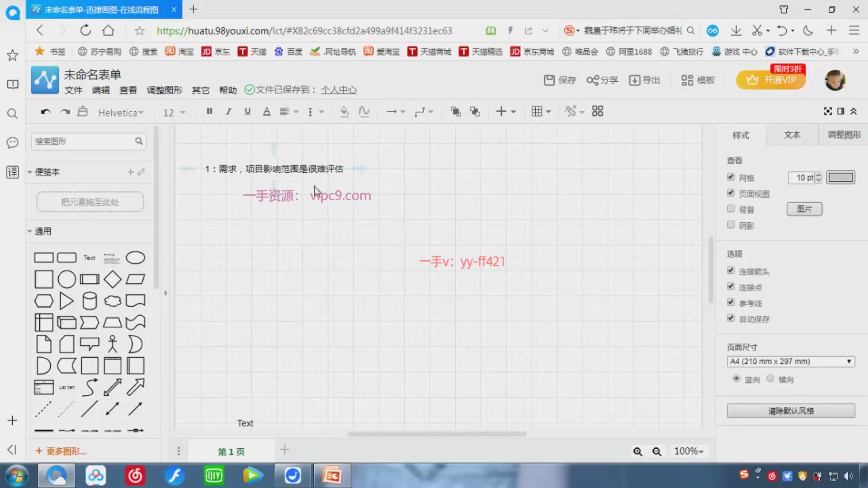The height and width of the screenshot is (488, 868).
Task: Click the bring to front icon
Action: (x=455, y=111)
